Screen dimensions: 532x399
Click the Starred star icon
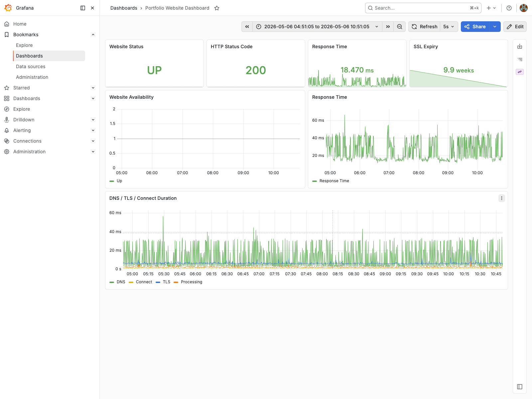[7, 88]
